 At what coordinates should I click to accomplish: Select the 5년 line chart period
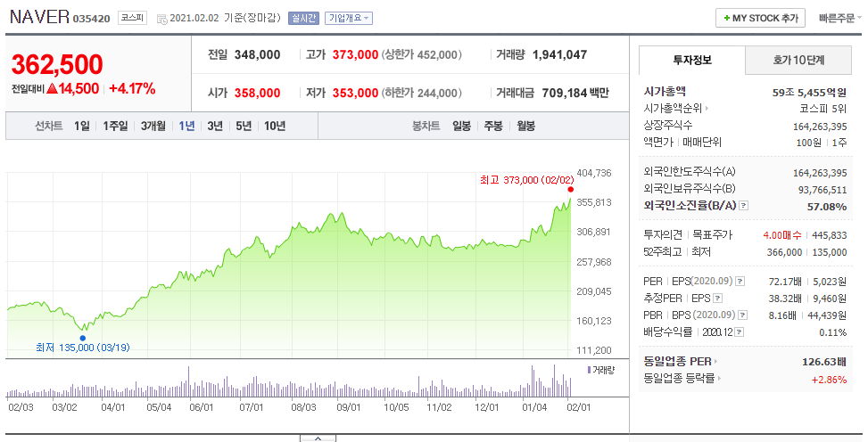tap(243, 127)
